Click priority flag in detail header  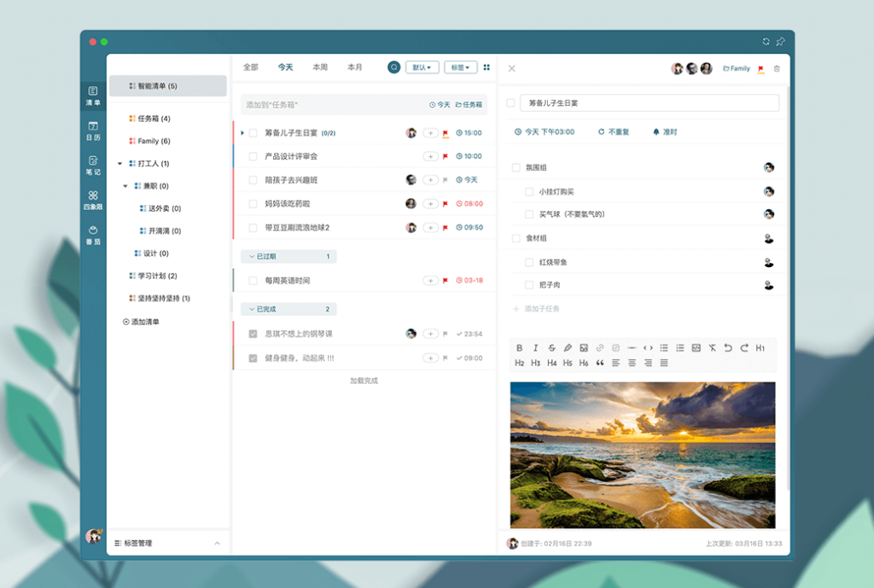760,69
